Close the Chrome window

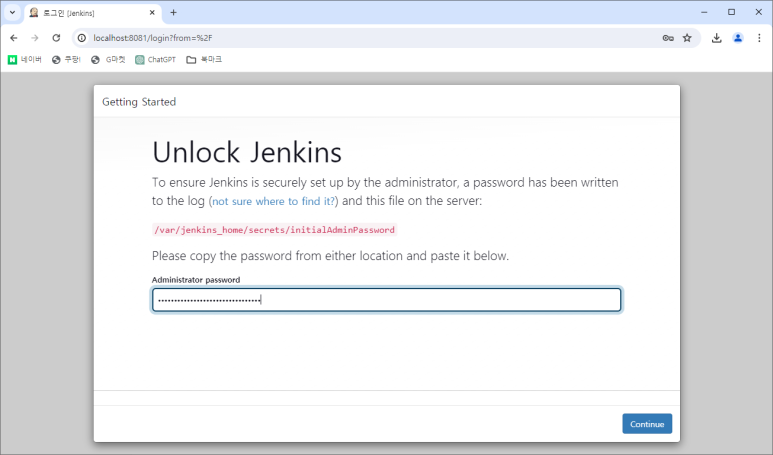759,12
